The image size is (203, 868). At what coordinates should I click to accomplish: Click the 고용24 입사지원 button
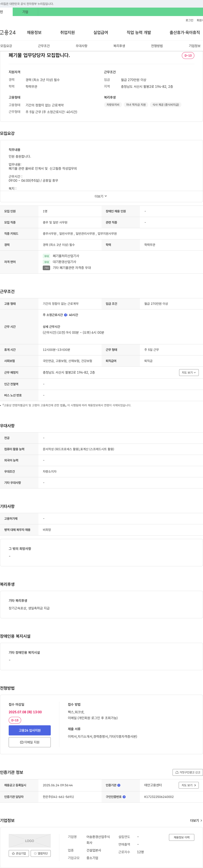30,730
